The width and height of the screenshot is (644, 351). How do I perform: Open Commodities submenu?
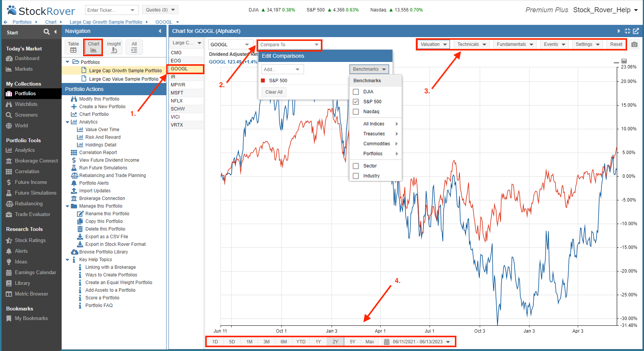tap(376, 144)
